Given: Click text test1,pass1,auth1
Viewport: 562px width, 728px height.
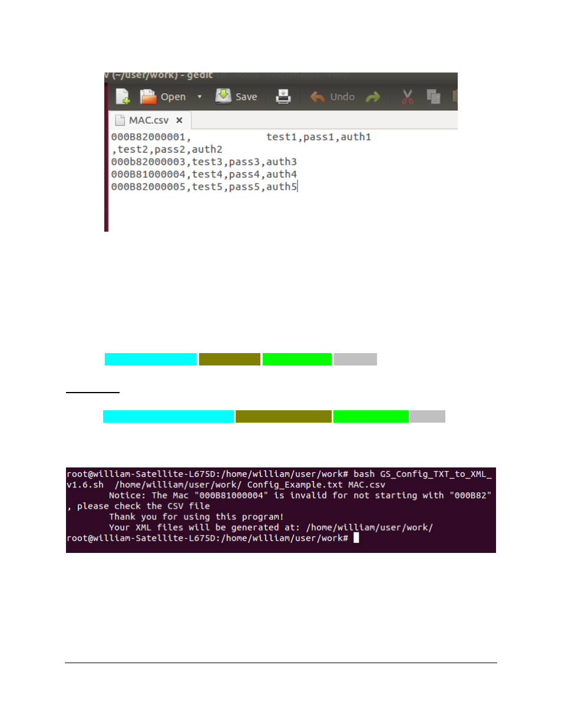Looking at the screenshot, I should [x=319, y=137].
